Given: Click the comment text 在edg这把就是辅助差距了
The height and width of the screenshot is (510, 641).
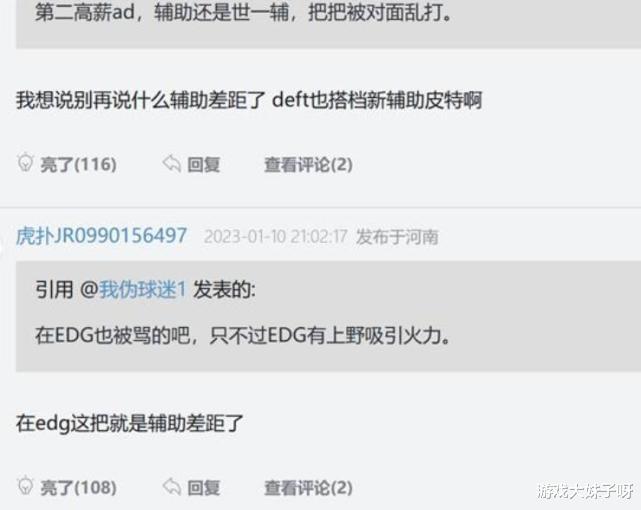Looking at the screenshot, I should pyautogui.click(x=130, y=423).
